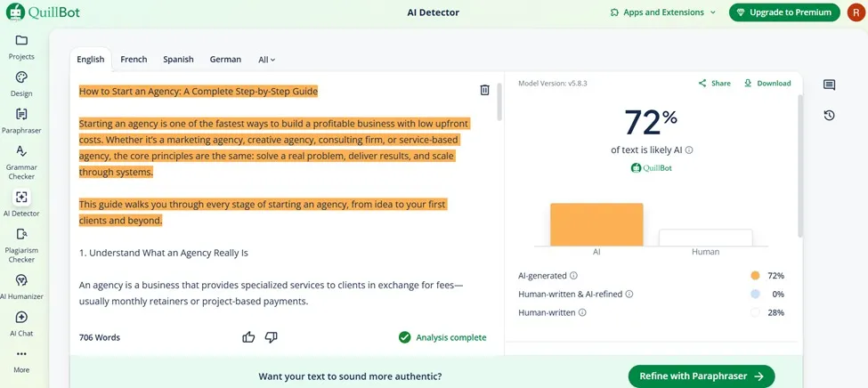Open the user profile avatar R
The width and height of the screenshot is (868, 388).
click(x=856, y=12)
